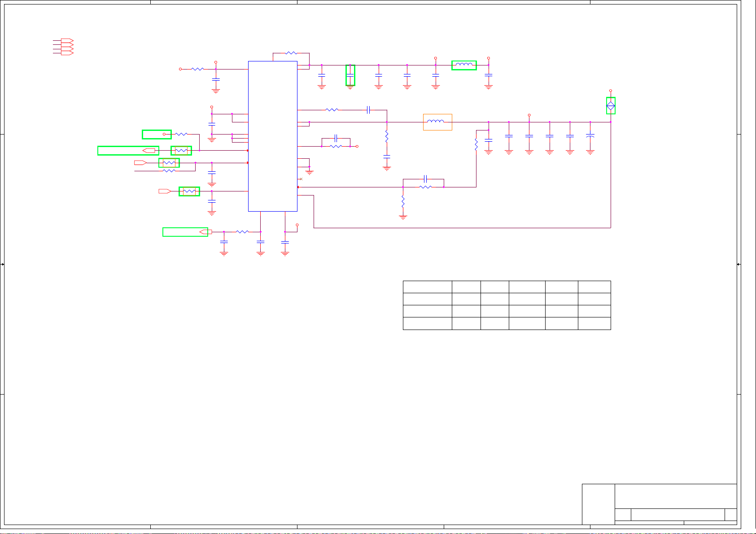Click the right-pointing port on the lowest left IC pin

pyautogui.click(x=165, y=191)
